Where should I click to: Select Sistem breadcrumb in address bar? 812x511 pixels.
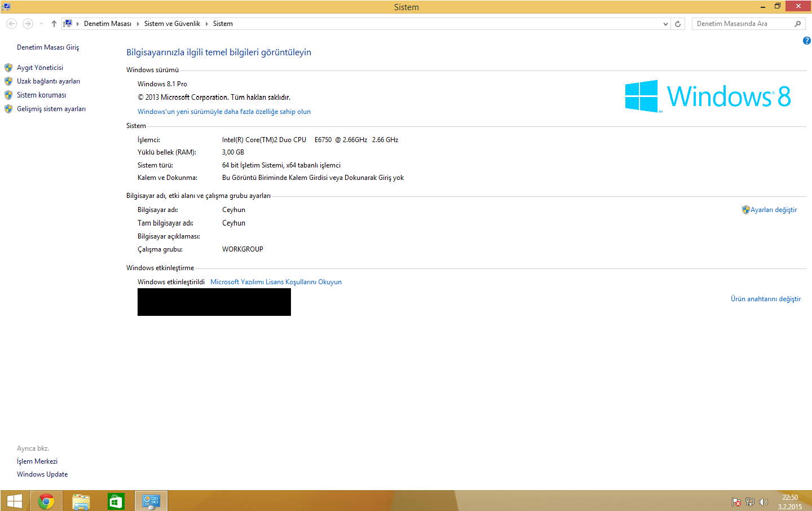pos(223,24)
